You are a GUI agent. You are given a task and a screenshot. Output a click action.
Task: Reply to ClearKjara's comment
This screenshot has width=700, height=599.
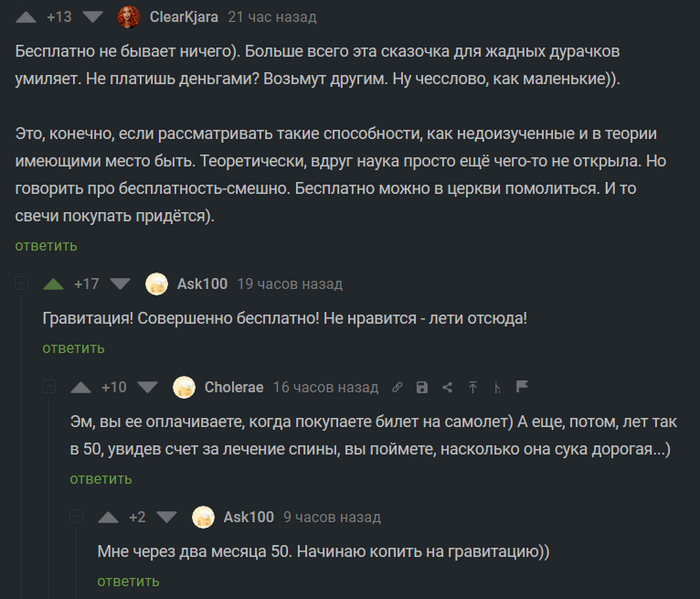[45, 245]
